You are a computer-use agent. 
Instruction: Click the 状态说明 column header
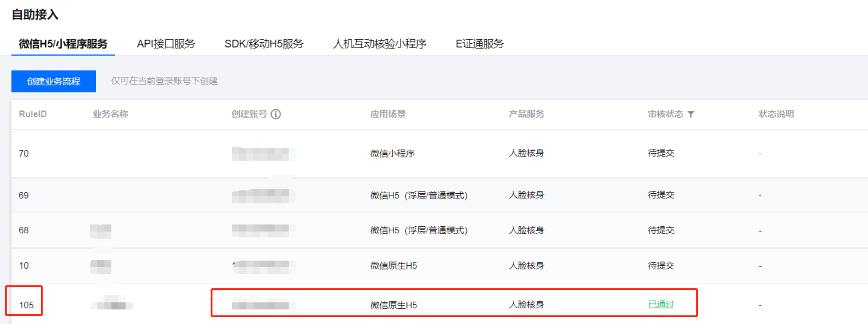pos(776,114)
